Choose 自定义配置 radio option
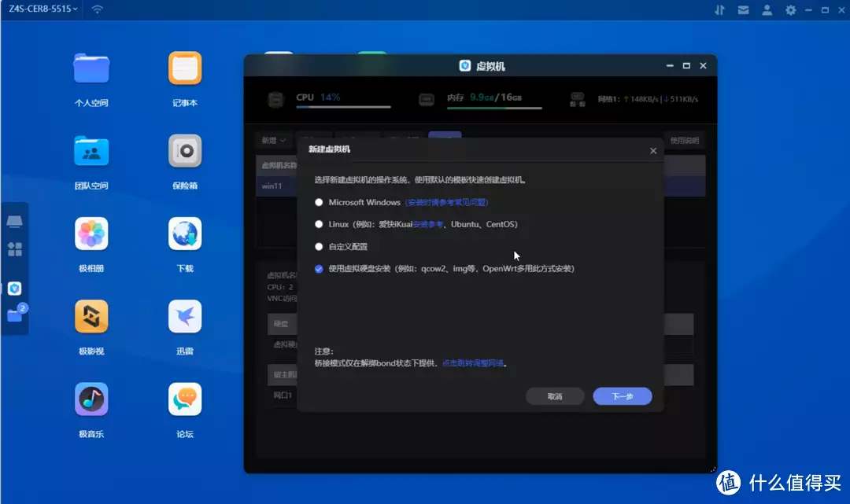The image size is (850, 504). click(319, 246)
